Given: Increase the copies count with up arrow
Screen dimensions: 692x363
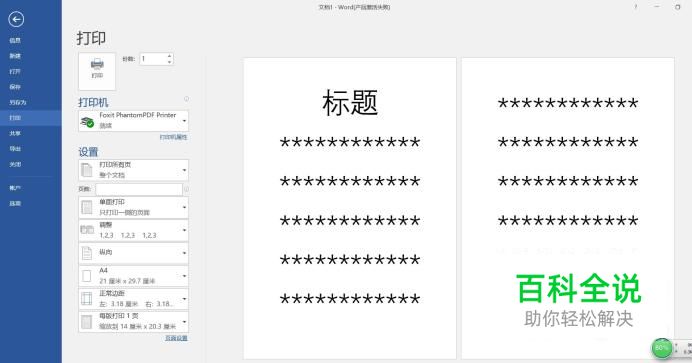Looking at the screenshot, I should [x=169, y=56].
